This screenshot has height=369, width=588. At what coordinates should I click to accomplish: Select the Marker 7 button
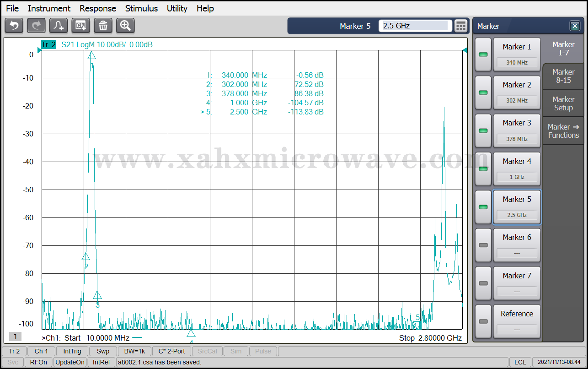517,283
